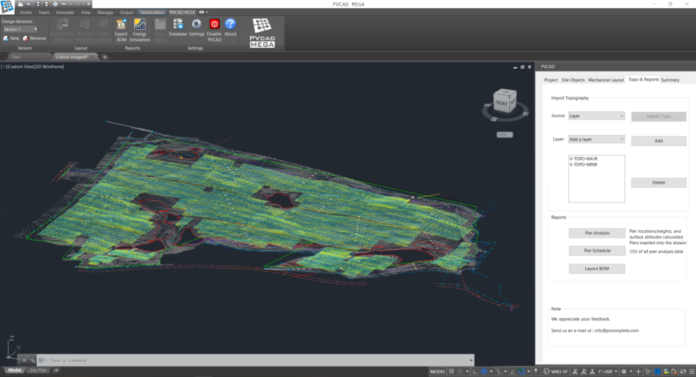Click the Type a command input field

pyautogui.click(x=257, y=360)
